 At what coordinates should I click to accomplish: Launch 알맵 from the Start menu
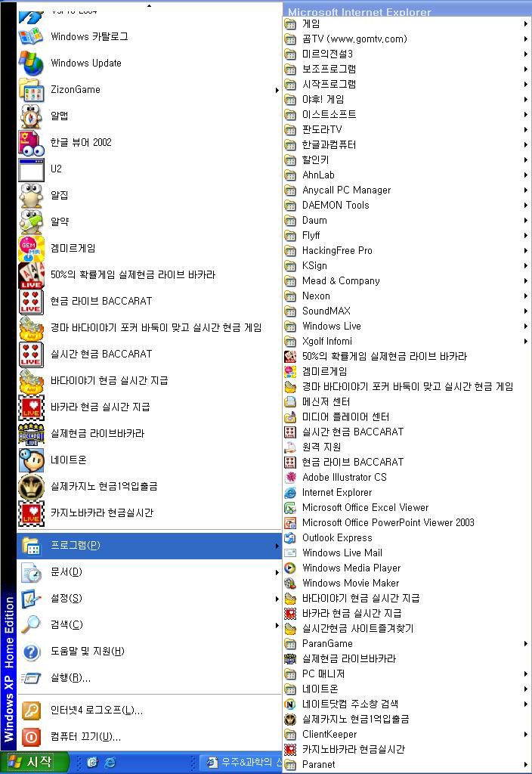(149, 116)
